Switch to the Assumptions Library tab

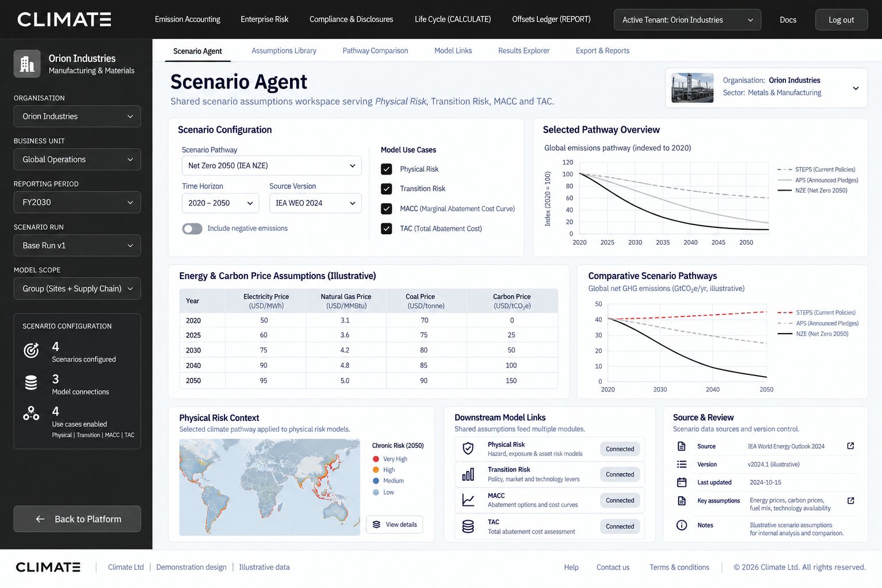click(284, 51)
